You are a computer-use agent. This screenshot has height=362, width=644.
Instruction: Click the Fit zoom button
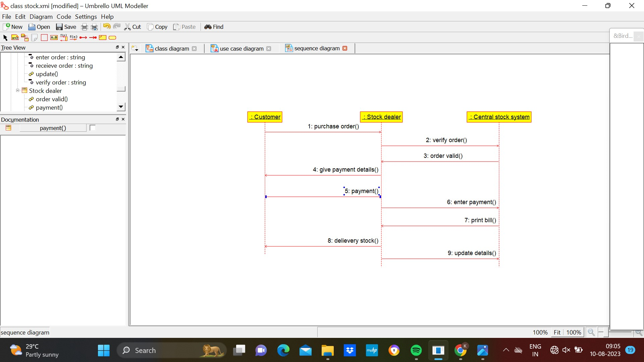point(557,332)
